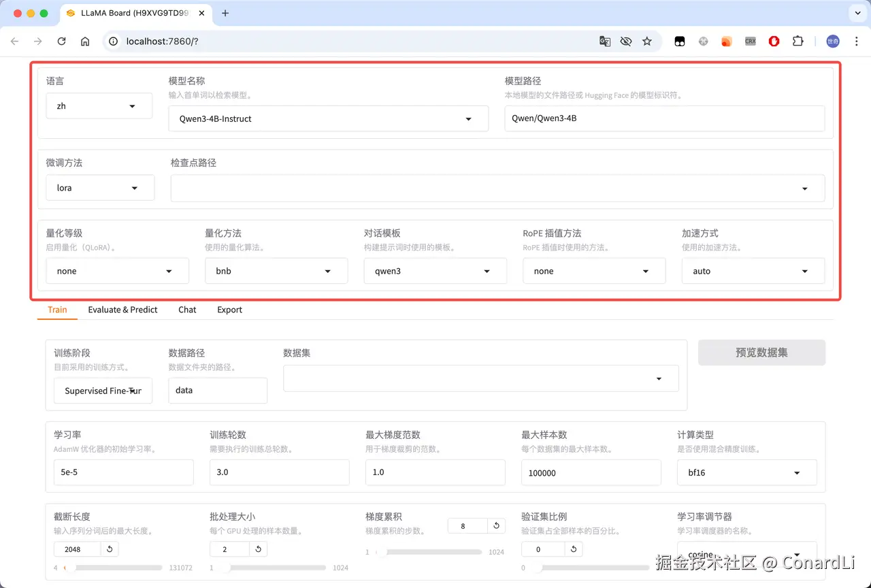Bookmark this page with the star
871x588 pixels.
click(647, 42)
